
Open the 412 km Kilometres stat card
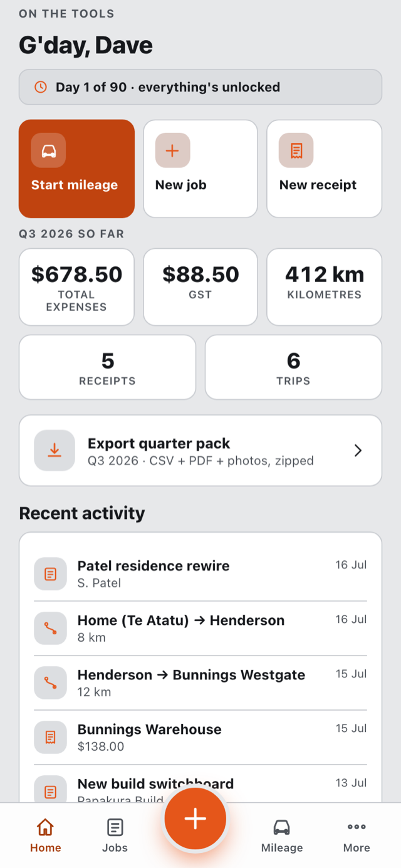pyautogui.click(x=325, y=287)
